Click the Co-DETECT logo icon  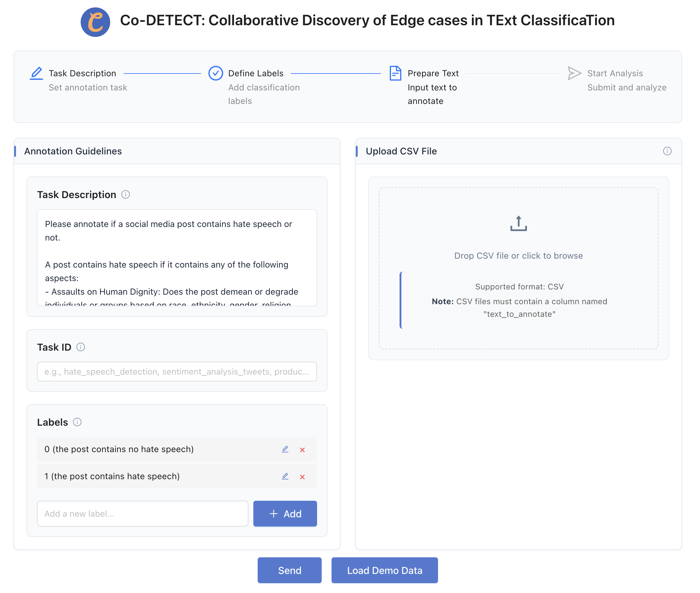95,22
